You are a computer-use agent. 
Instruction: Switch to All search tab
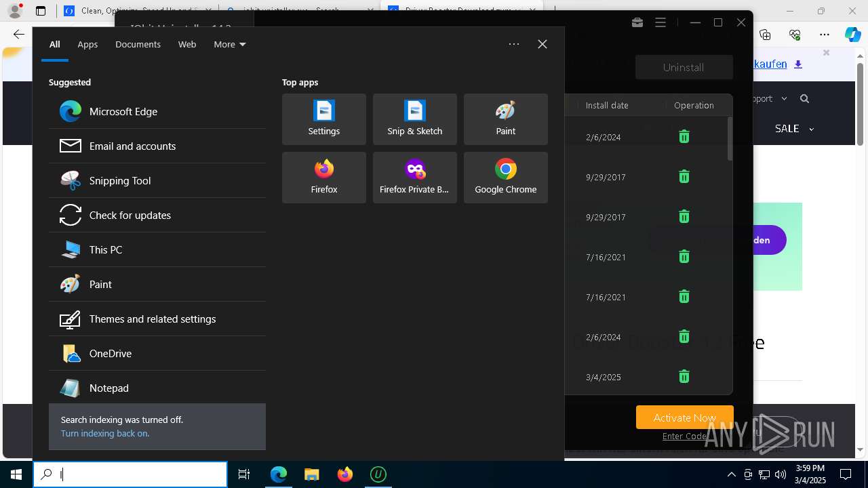(55, 44)
